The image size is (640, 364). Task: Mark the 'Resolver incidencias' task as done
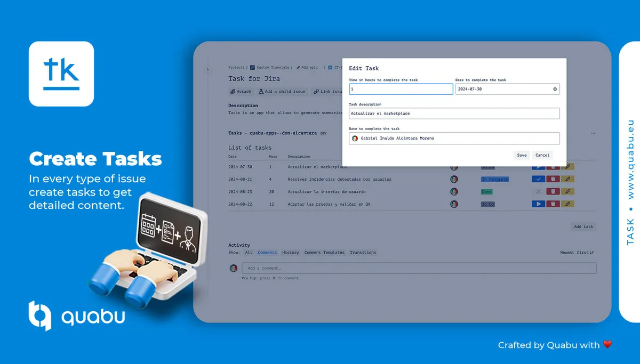[538, 179]
